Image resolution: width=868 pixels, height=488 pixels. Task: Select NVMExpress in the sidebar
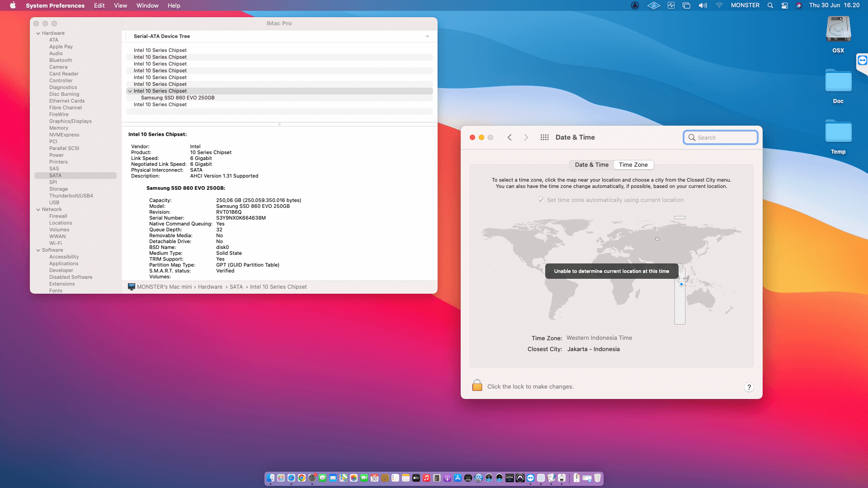(64, 135)
